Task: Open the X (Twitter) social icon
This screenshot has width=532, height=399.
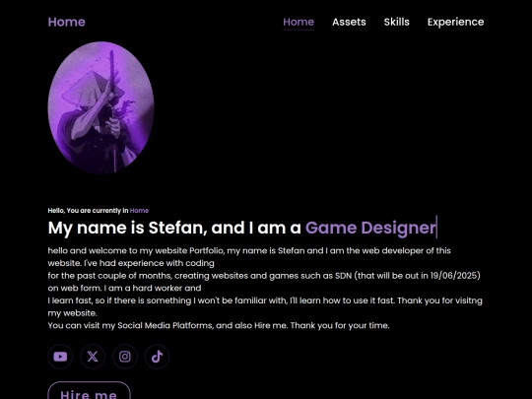Action: (93, 357)
